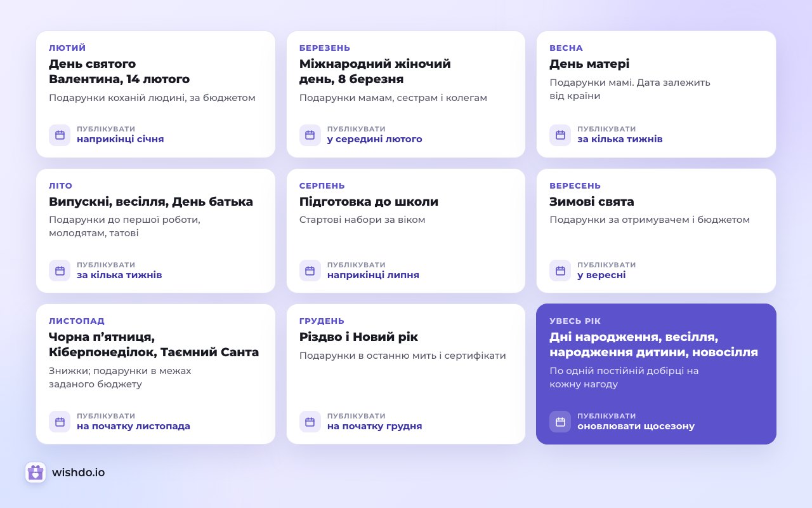
Task: Click the ЛЮТИЙ month label
Action: click(x=67, y=48)
